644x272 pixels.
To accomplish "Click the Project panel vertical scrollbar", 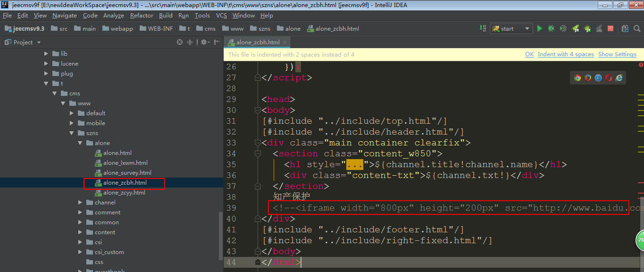I will (x=221, y=236).
